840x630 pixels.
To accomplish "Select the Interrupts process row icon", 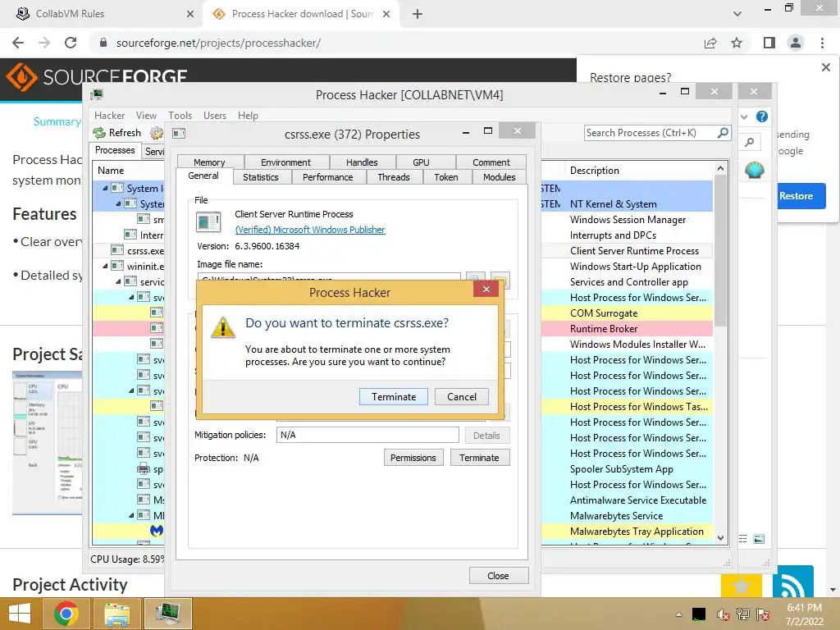I will point(130,235).
